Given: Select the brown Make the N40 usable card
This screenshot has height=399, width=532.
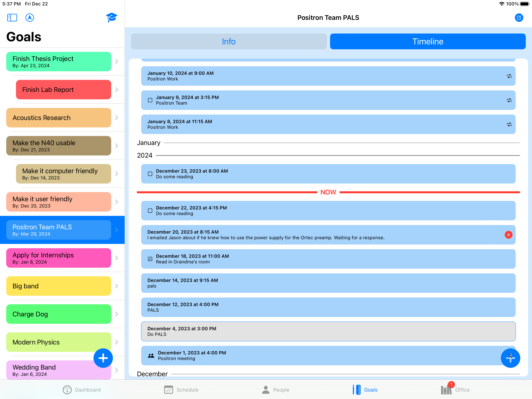Looking at the screenshot, I should [59, 146].
